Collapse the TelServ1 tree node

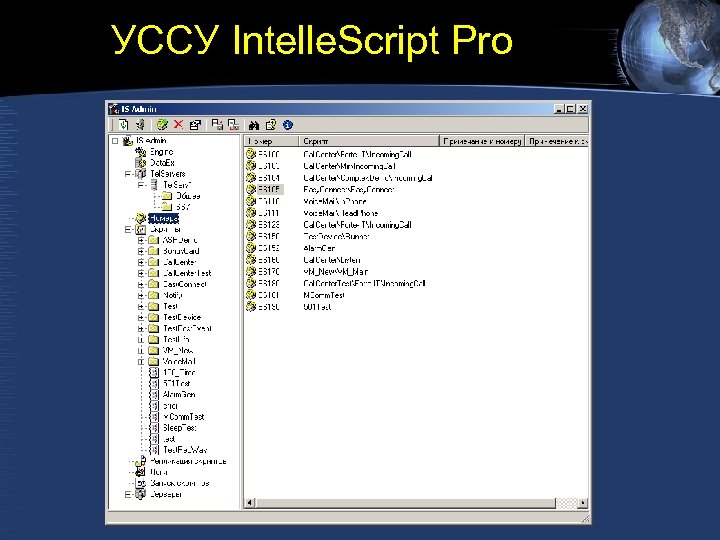(141, 185)
